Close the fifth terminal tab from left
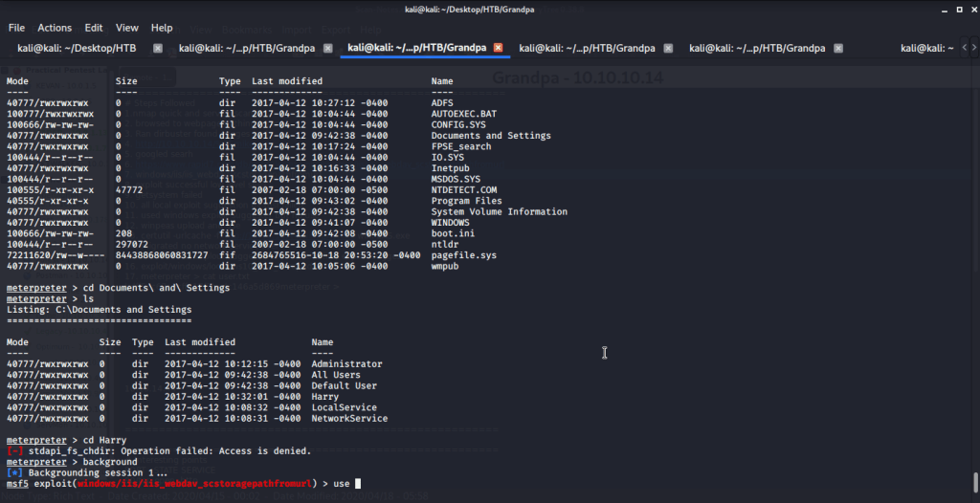Screen dimensions: 980x503 838,48
